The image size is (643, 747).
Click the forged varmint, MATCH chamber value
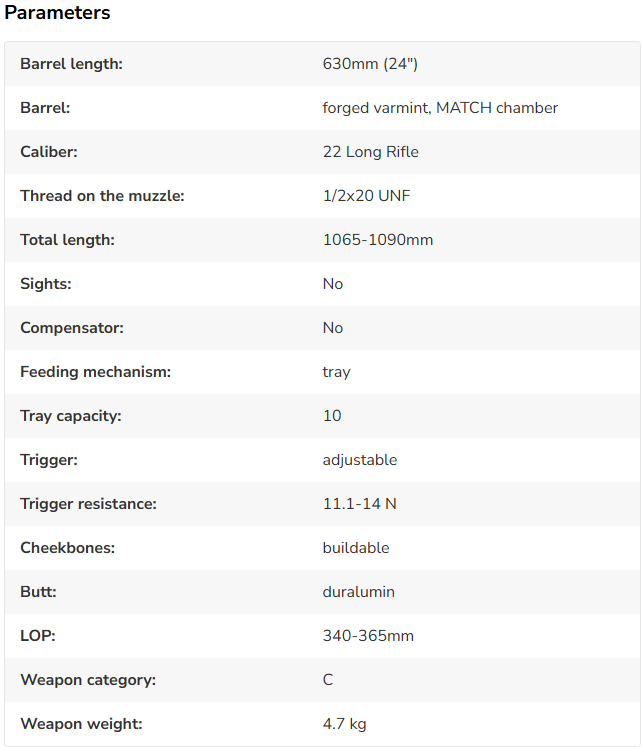point(440,108)
